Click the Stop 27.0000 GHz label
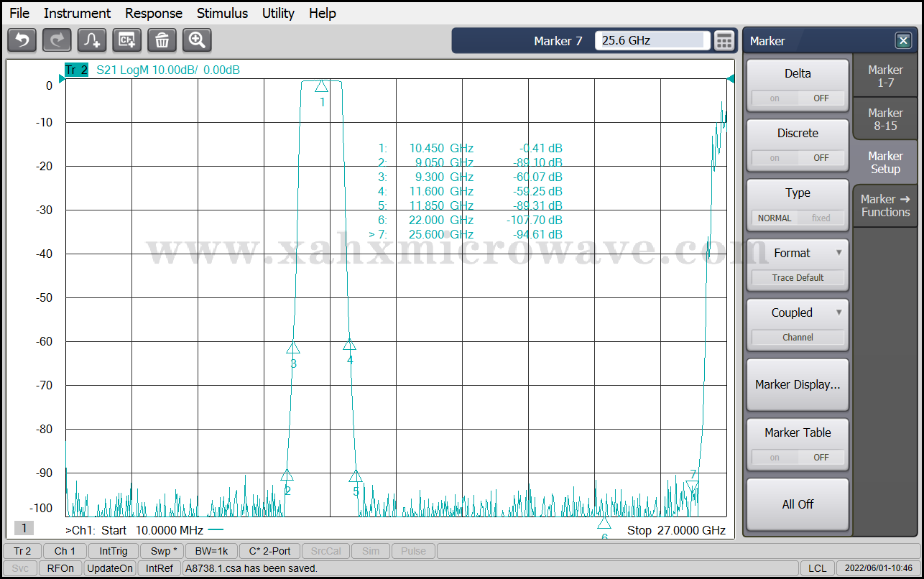This screenshot has width=924, height=579. (676, 530)
